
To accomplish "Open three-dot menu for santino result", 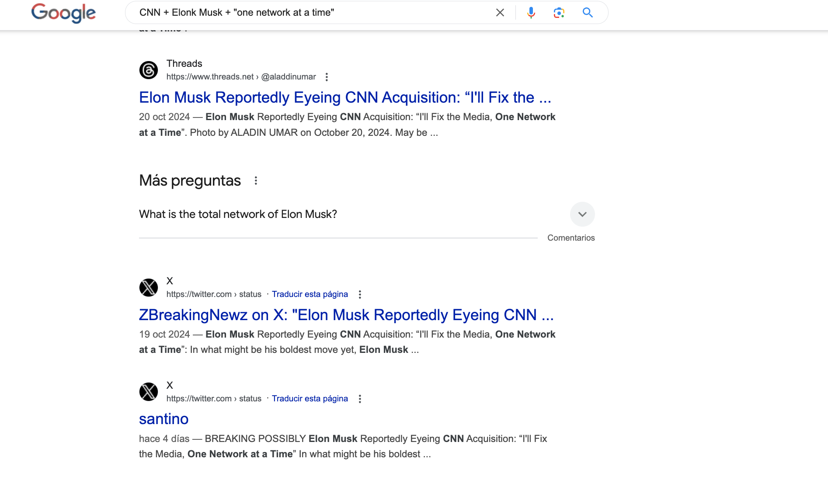I will tap(360, 399).
